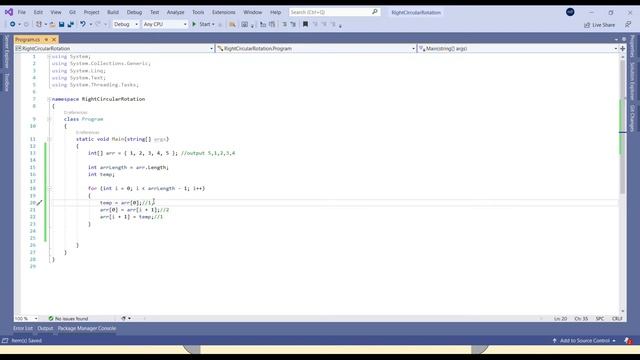Open the Test menu
The image size is (640, 360).
point(155,12)
